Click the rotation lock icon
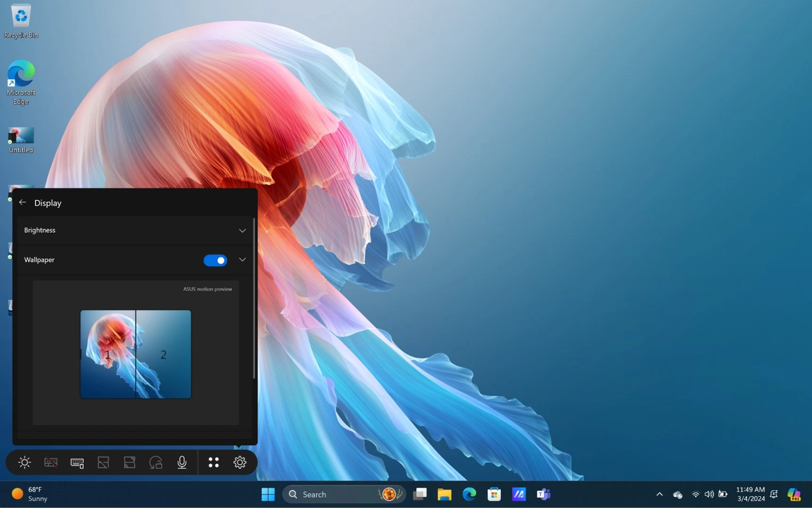The width and height of the screenshot is (812, 508). click(156, 463)
